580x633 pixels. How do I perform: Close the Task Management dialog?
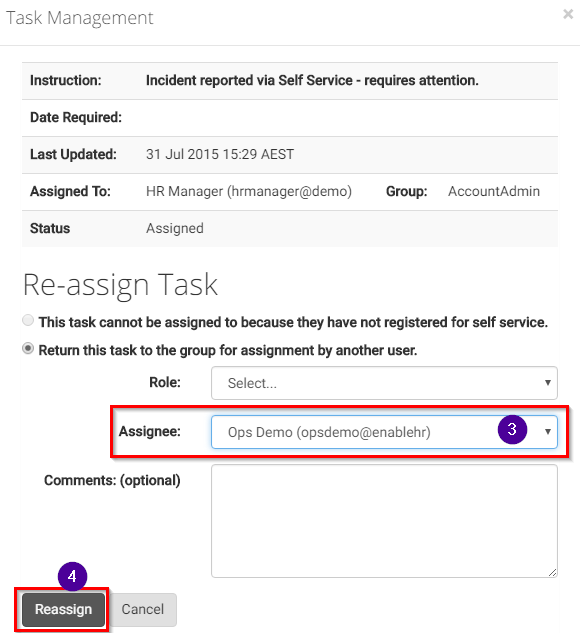tap(568, 14)
